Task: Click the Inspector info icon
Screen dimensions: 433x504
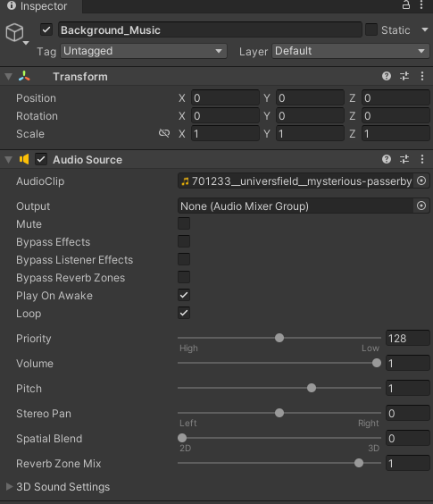Action: (12, 5)
